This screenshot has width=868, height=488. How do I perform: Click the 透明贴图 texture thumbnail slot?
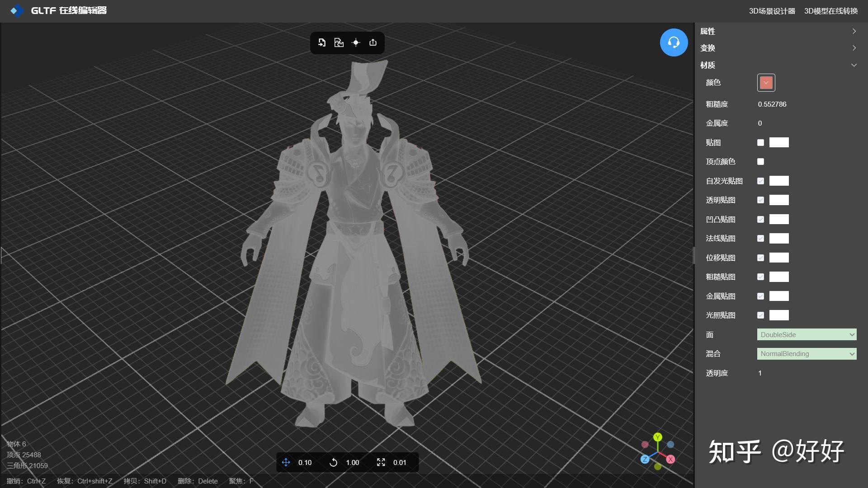(x=779, y=200)
